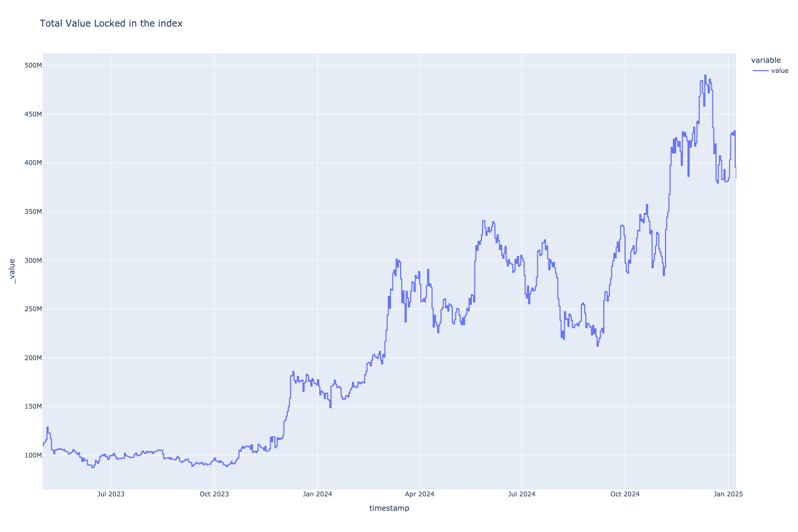
Task: Click the 'Apr 2024' x-axis label
Action: coord(420,494)
